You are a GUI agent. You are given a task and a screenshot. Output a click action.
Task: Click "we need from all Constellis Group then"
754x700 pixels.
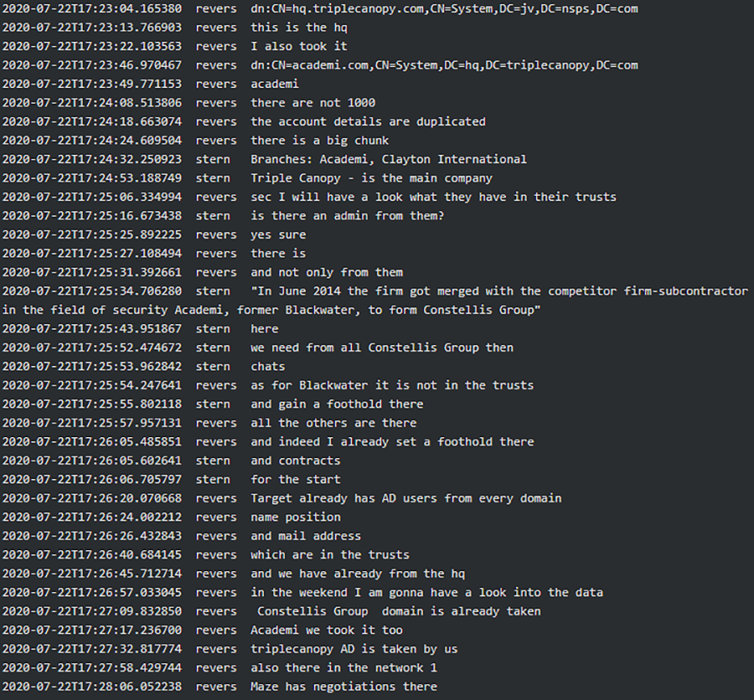point(381,347)
